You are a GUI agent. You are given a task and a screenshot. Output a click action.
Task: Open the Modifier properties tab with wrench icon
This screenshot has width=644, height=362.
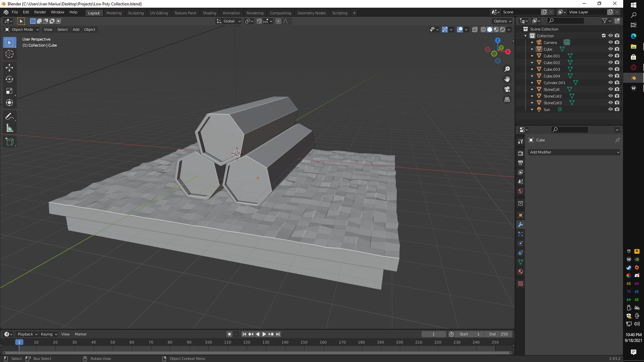tap(521, 224)
